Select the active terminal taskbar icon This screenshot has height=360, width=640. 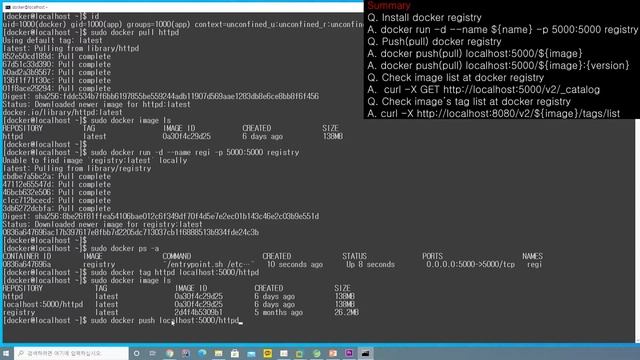click(365, 353)
